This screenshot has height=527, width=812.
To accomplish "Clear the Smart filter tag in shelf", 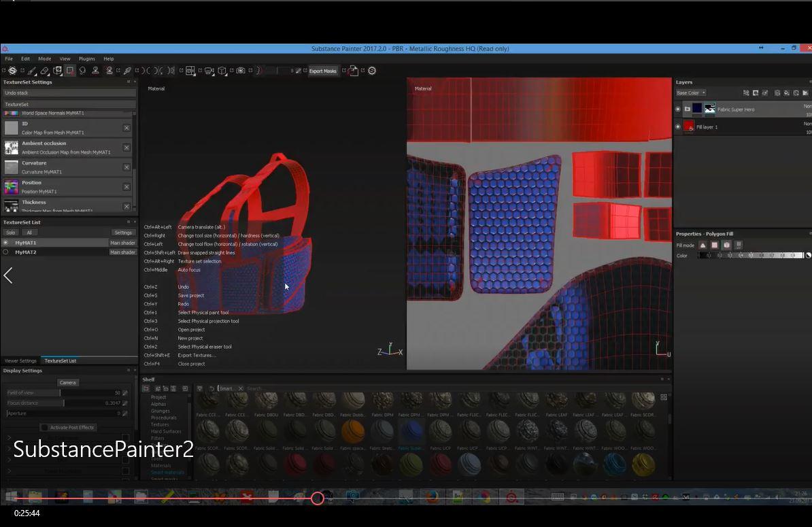I will pos(240,388).
